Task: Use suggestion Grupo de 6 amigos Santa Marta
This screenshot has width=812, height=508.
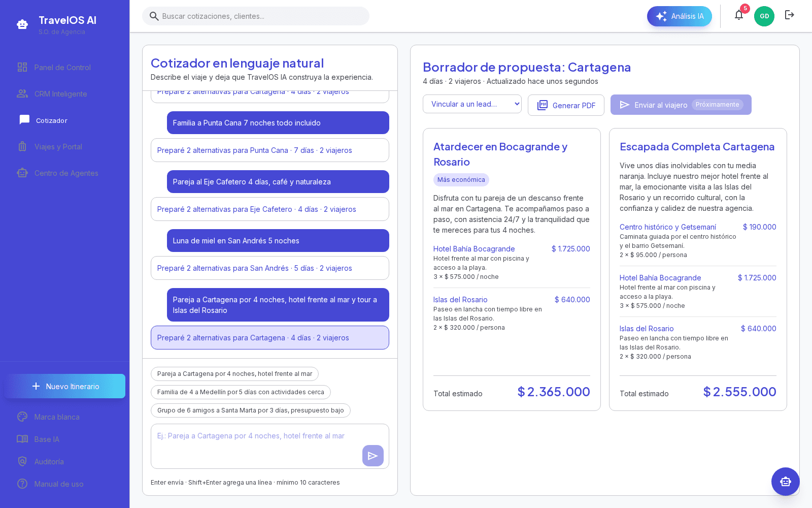Action: [x=251, y=410]
